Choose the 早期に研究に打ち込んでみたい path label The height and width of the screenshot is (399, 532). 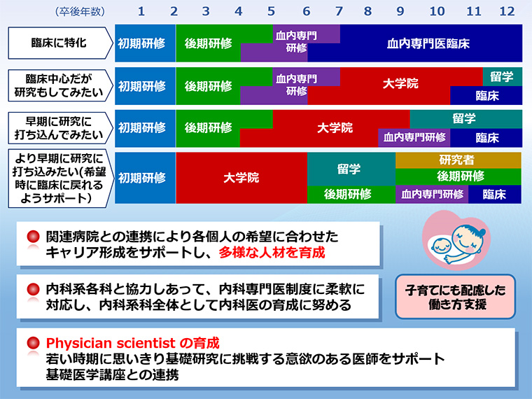pyautogui.click(x=59, y=127)
